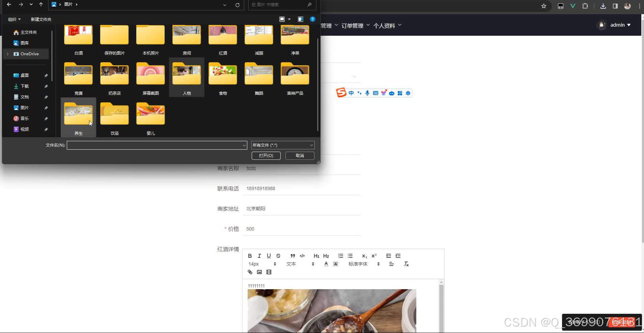Click the 取消 button in the dialog

299,155
